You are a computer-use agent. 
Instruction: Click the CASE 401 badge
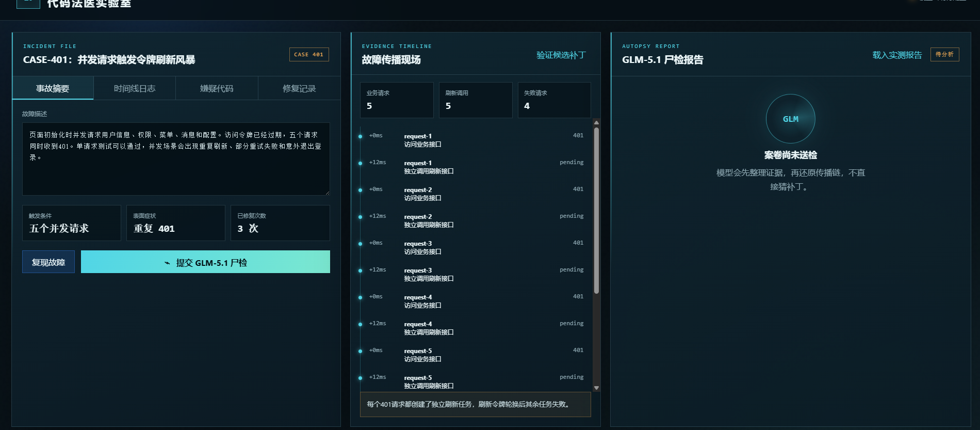pos(309,54)
